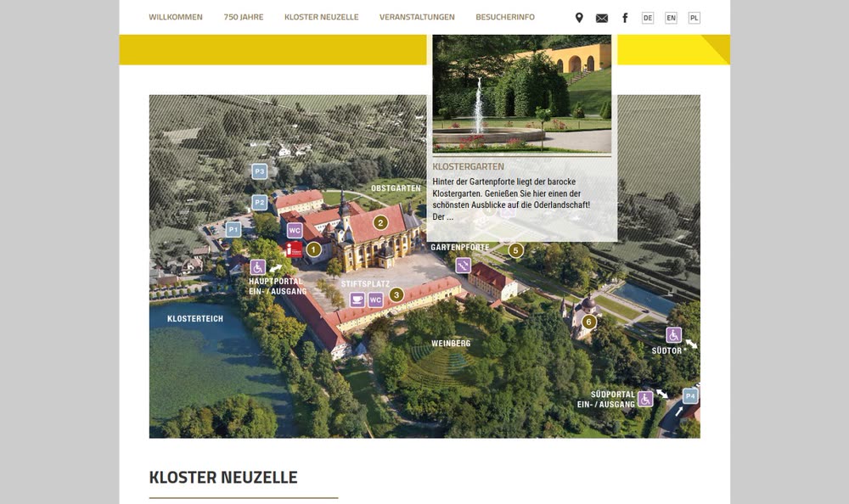Select map marker number 3
The width and height of the screenshot is (849, 504).
coord(396,295)
